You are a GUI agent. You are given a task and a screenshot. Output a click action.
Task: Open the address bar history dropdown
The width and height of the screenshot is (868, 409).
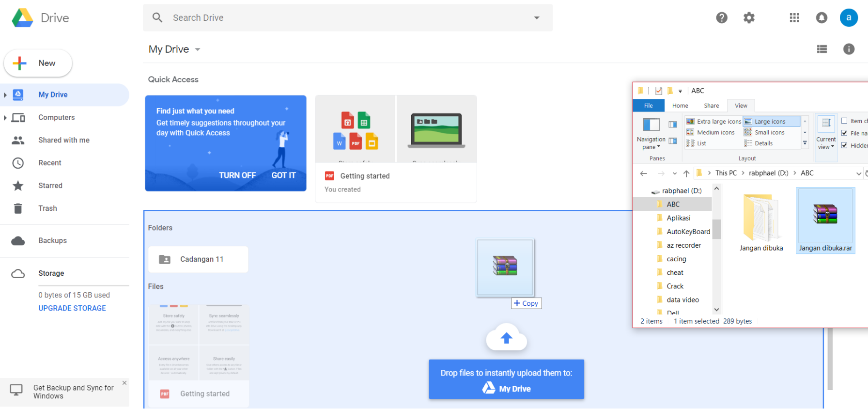pyautogui.click(x=858, y=173)
